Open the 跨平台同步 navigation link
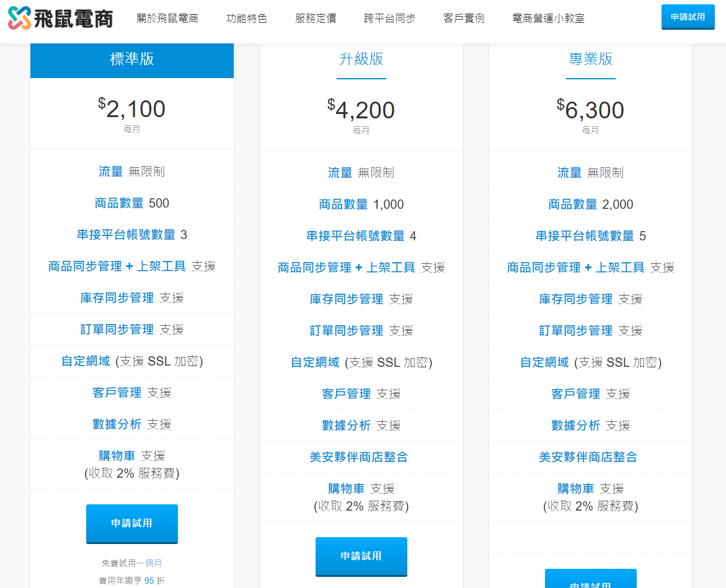726x588 pixels. (389, 18)
